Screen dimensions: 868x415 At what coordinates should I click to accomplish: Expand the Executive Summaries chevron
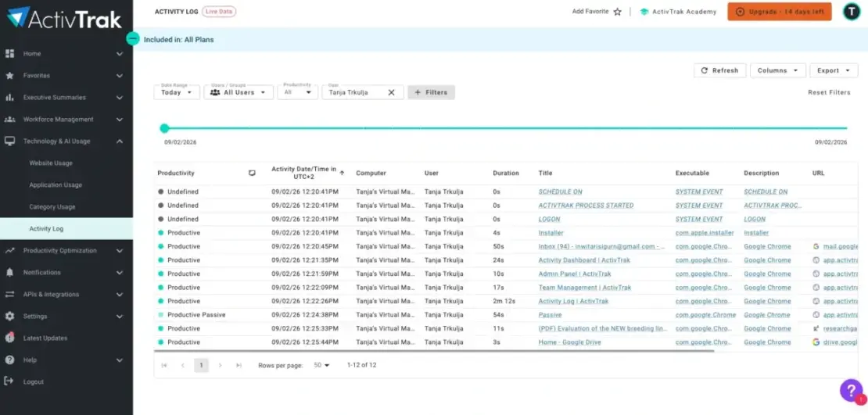pyautogui.click(x=120, y=98)
